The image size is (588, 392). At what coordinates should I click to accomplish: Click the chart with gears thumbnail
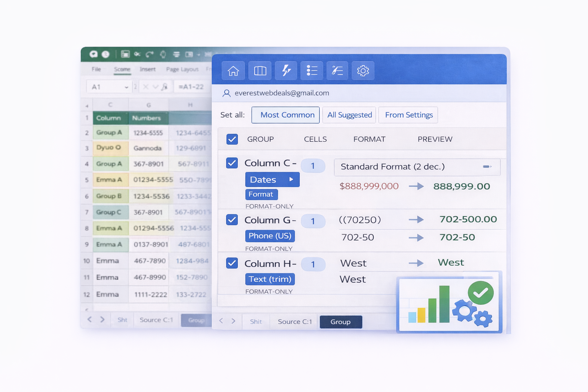point(449,304)
